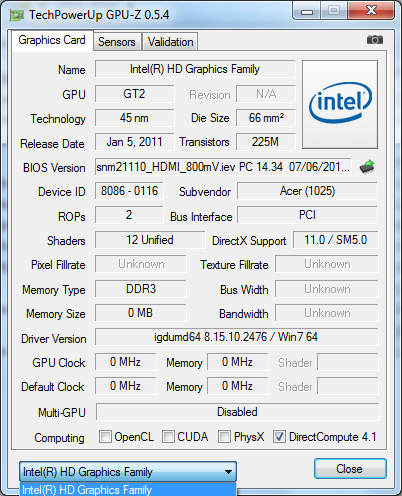Screen dimensions: 402x496
Task: Click the ROPs value 2
Action: (x=129, y=215)
